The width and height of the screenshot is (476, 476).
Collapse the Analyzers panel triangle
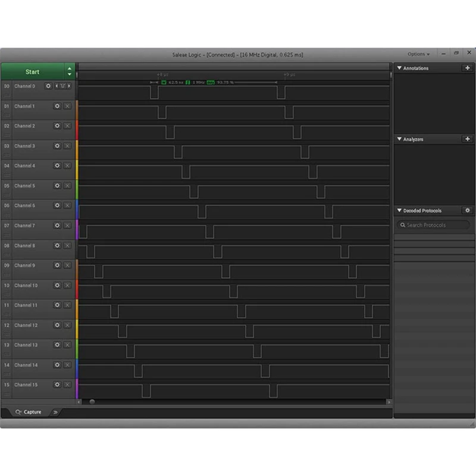coord(399,139)
